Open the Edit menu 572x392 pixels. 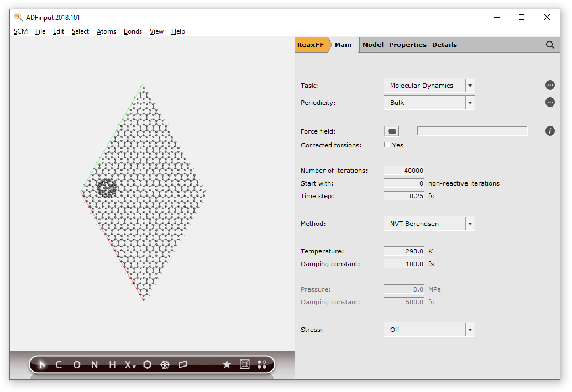[x=59, y=31]
